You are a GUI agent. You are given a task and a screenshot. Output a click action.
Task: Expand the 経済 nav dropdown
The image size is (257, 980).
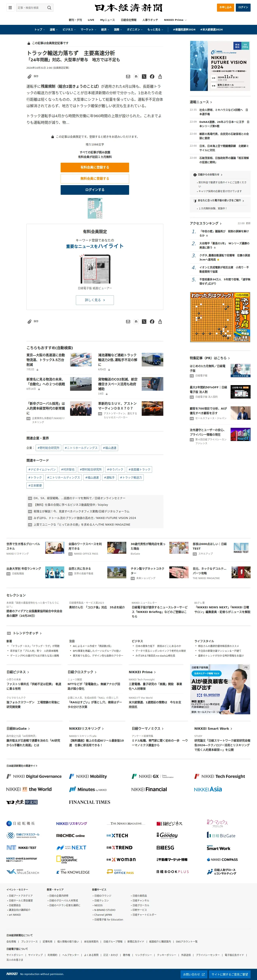[x=105, y=29]
